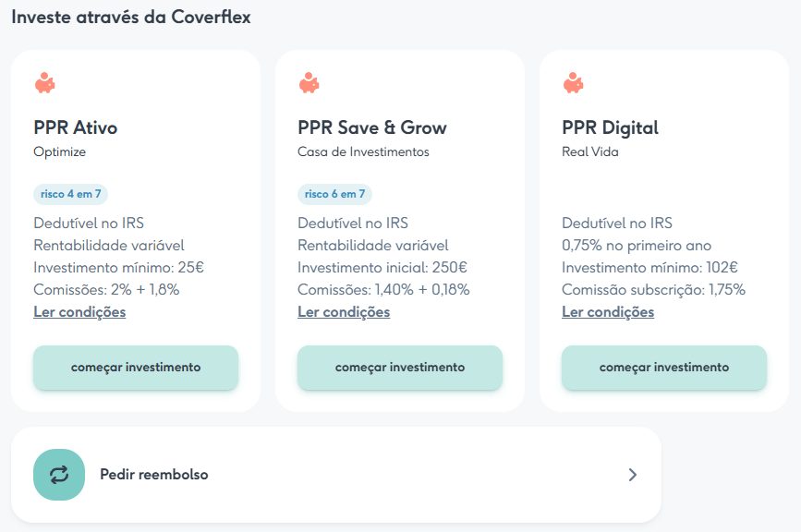Click the 'risco 6 em 7' badge
The image size is (801, 532).
[334, 194]
